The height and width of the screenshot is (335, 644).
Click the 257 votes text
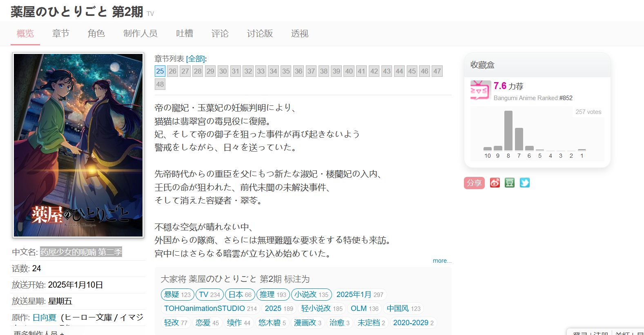point(588,112)
